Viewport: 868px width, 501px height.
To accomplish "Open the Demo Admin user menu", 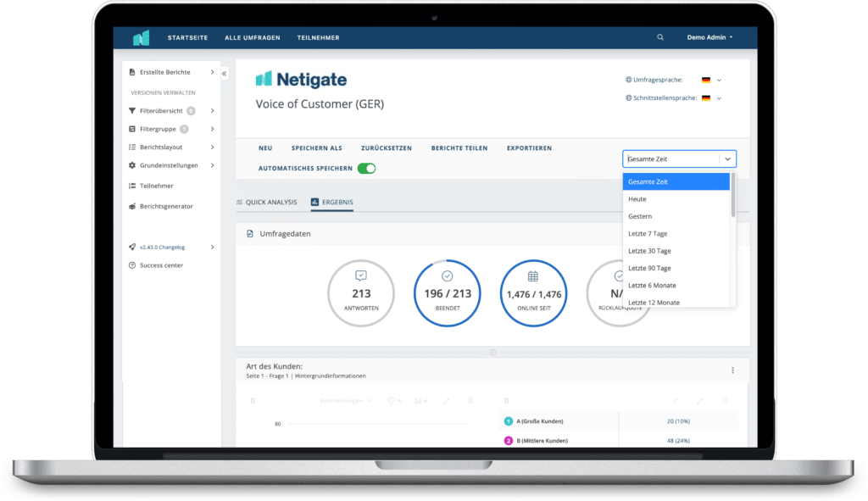I will click(x=709, y=37).
